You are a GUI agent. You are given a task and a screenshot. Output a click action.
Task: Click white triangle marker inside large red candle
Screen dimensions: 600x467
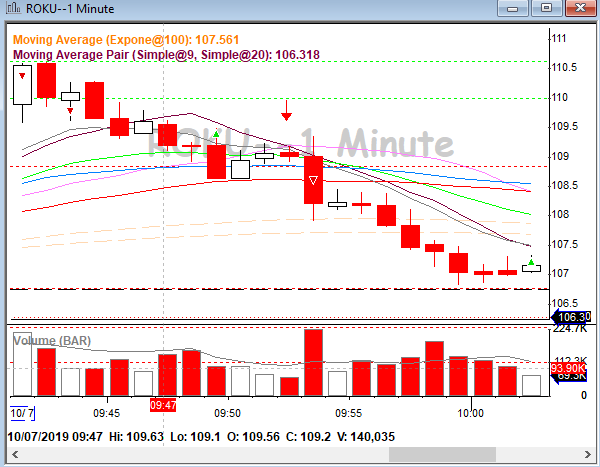point(313,180)
